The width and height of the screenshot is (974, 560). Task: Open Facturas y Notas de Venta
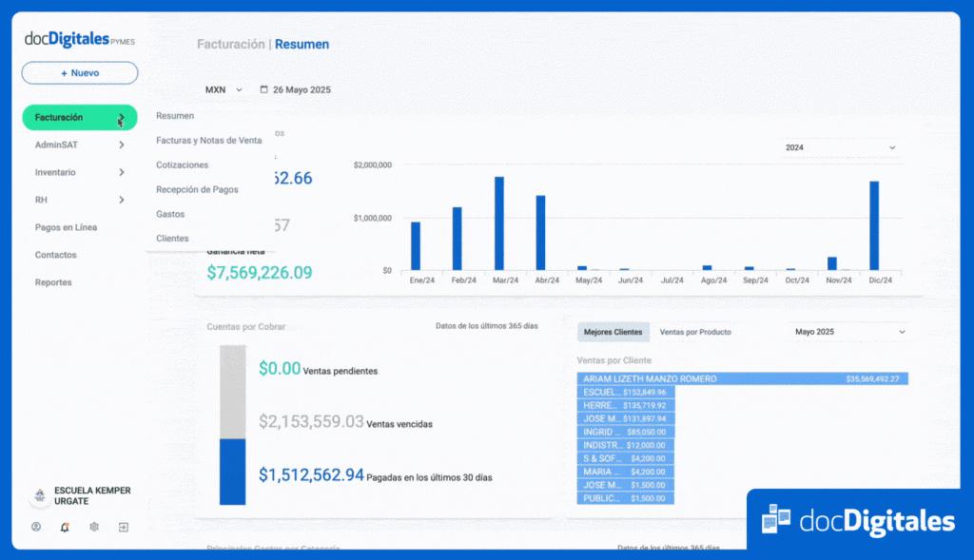[x=208, y=141]
